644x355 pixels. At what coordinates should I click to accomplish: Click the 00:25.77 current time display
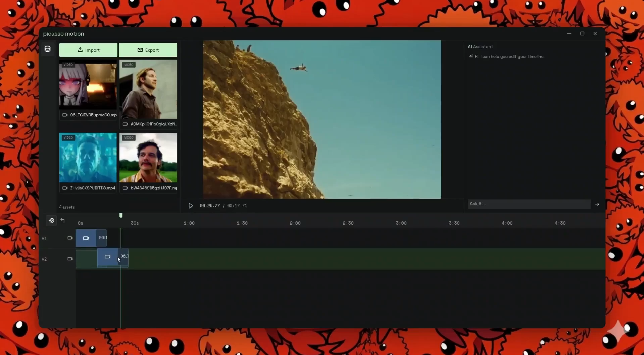tap(210, 206)
